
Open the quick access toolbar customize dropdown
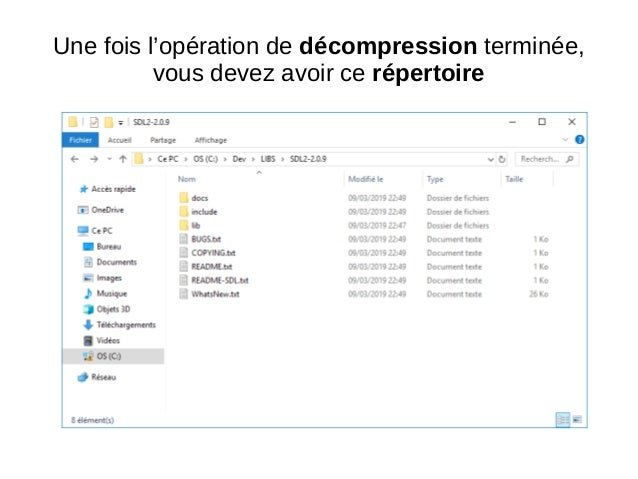click(120, 122)
